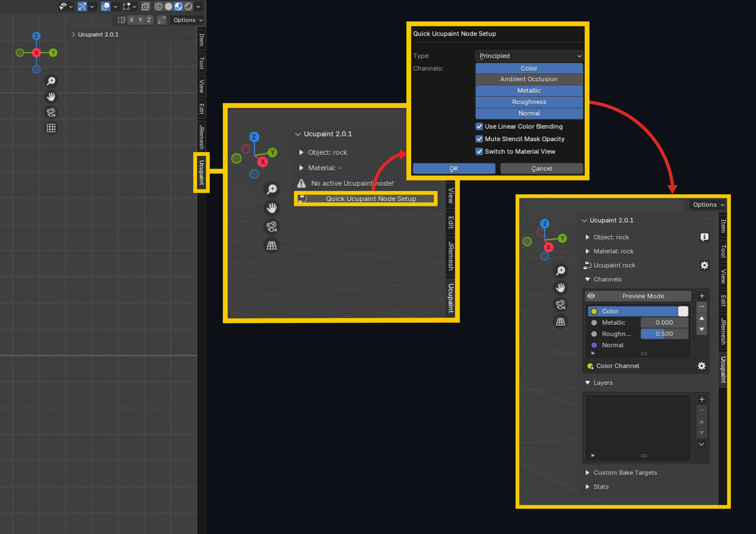The width and height of the screenshot is (756, 534).
Task: Expand Material: rock in the right panel
Action: pos(587,251)
